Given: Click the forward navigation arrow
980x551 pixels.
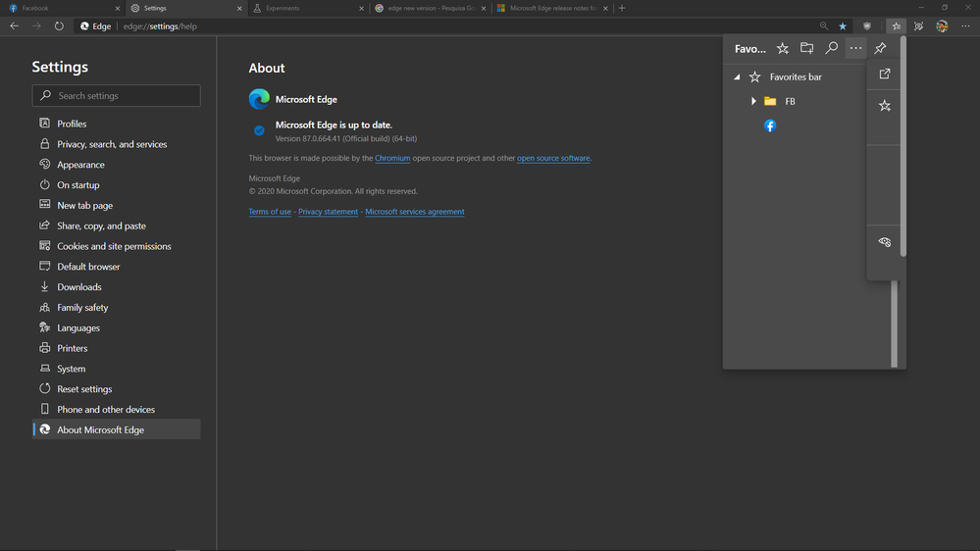Looking at the screenshot, I should pyautogui.click(x=36, y=26).
